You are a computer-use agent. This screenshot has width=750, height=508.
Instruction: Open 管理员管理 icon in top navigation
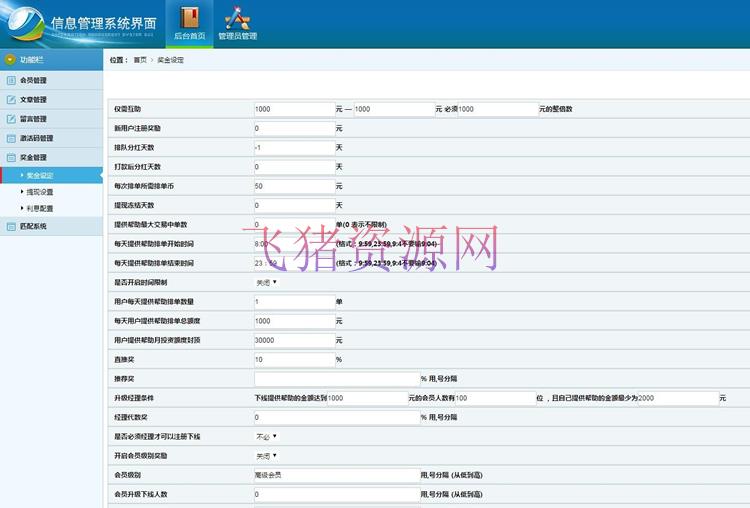(x=237, y=18)
